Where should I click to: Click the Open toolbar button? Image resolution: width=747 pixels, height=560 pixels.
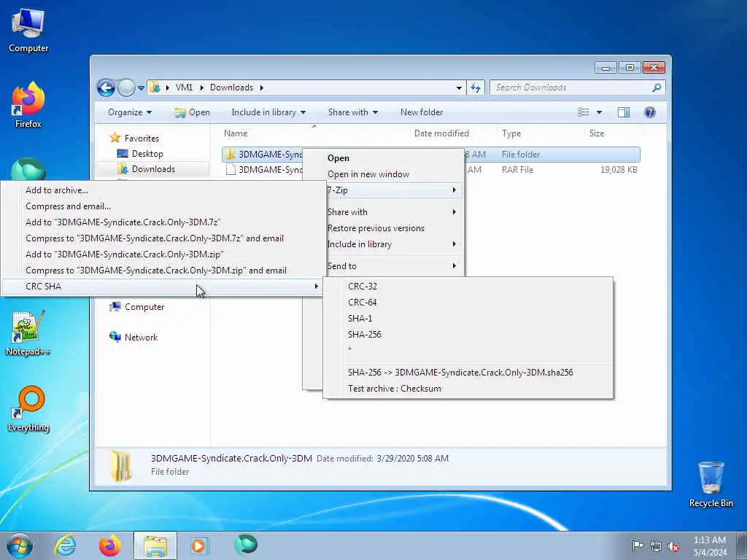(x=192, y=112)
